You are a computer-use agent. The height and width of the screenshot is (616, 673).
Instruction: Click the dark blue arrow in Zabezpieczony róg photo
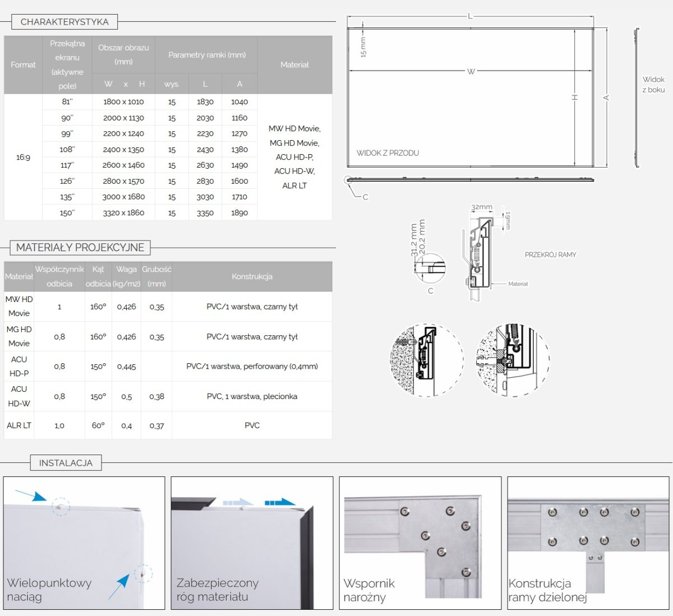[280, 502]
